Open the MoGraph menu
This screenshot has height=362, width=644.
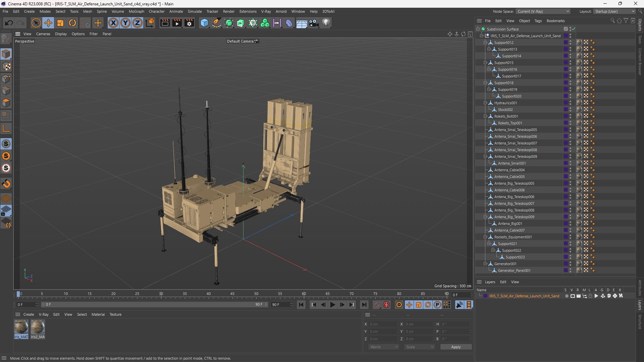[136, 11]
